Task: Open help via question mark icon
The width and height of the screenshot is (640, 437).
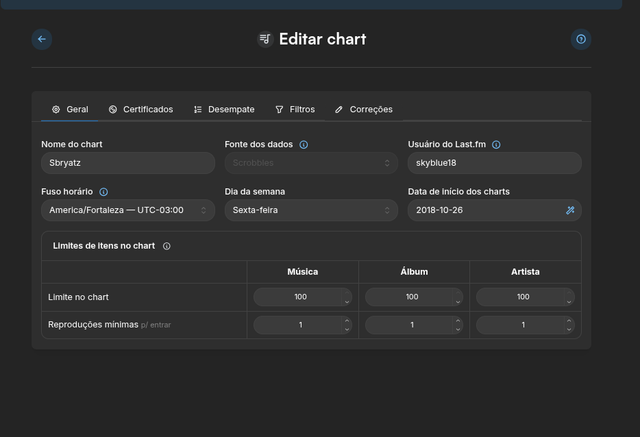Action: click(580, 39)
